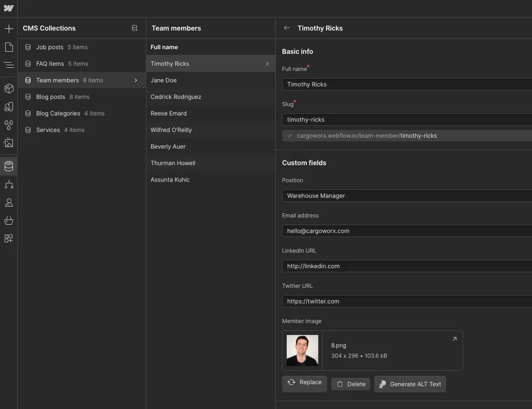
Task: Open the Ecommerce basket icon
Action: tap(9, 221)
